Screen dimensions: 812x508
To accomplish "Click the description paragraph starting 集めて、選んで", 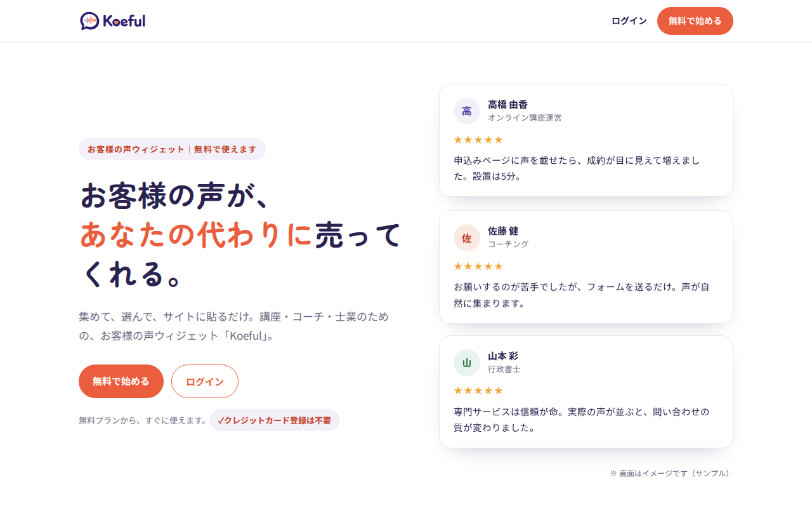I will pos(234,326).
